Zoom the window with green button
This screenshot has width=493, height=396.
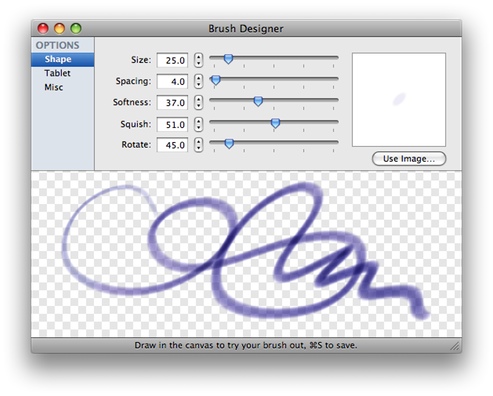tap(76, 29)
